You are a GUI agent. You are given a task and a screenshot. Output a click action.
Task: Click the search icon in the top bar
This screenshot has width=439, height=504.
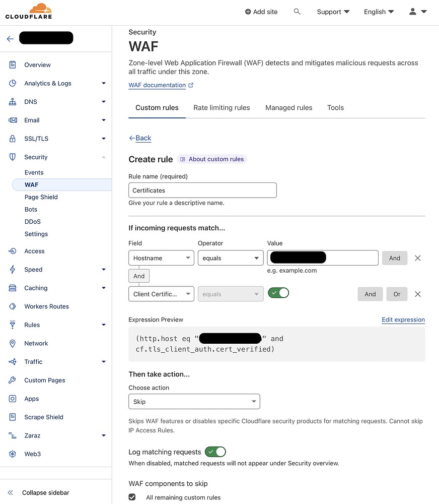(x=297, y=11)
